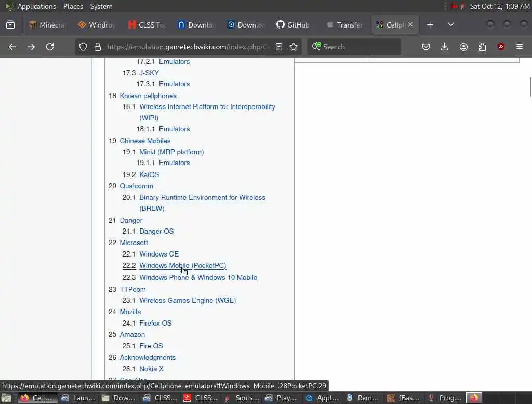Open the Firefox View icon
The height and width of the screenshot is (404, 532).
10,25
